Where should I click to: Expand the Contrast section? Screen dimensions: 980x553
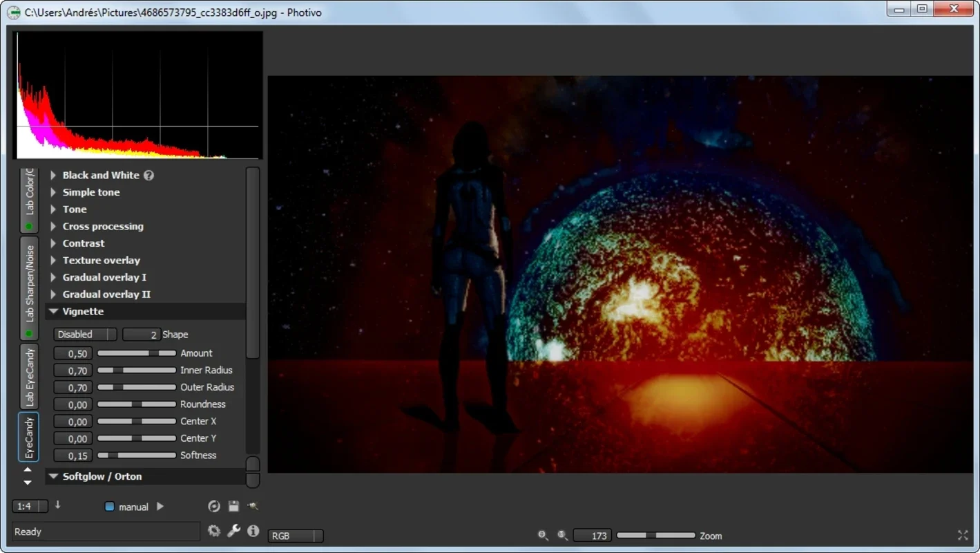pos(53,243)
